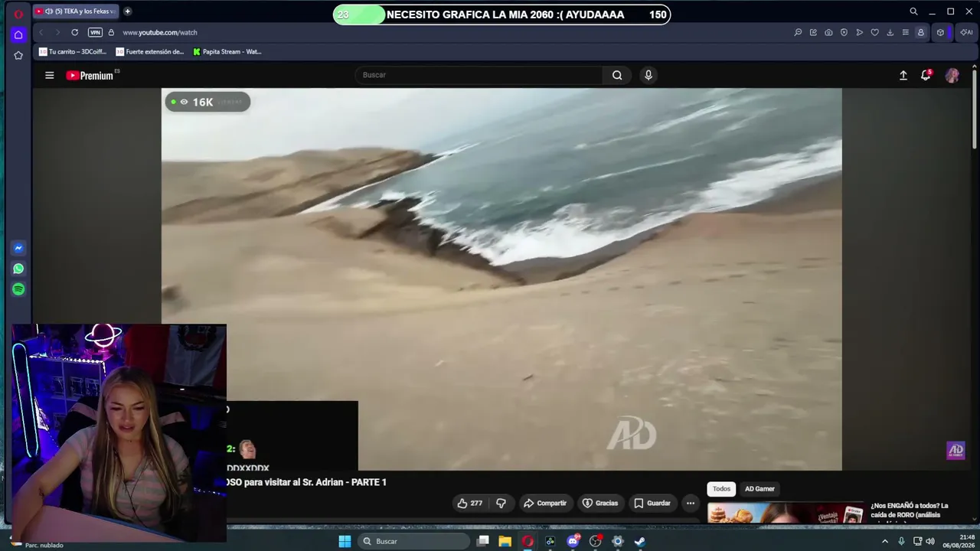The image size is (980, 551).
Task: Open a new browser tab
Action: 127,11
